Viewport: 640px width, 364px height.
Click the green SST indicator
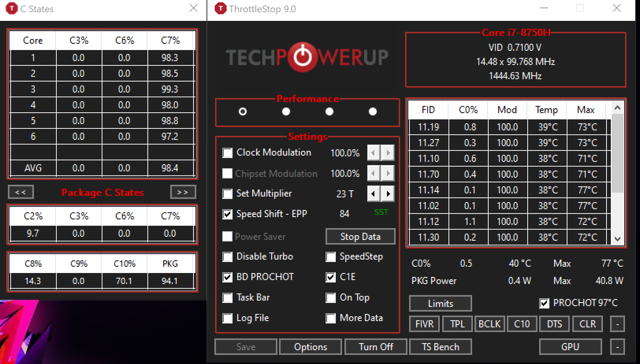pyautogui.click(x=381, y=212)
